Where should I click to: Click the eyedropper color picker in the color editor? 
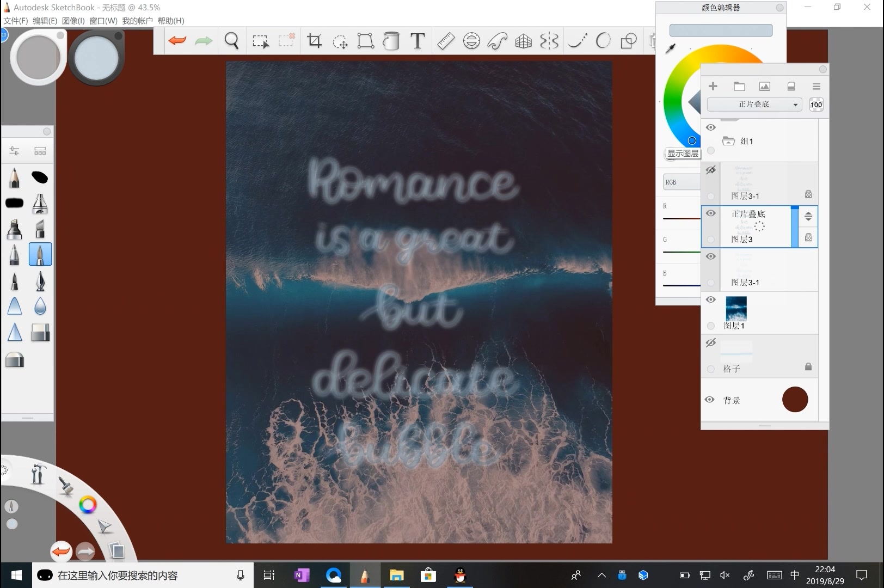(x=671, y=49)
